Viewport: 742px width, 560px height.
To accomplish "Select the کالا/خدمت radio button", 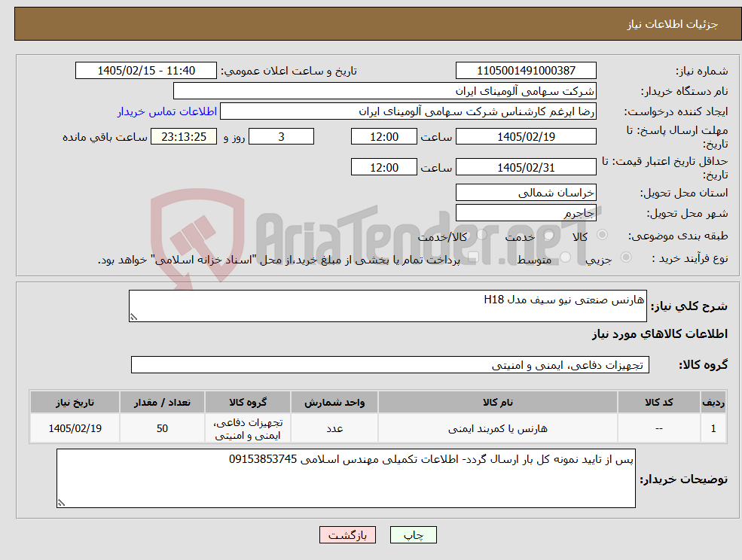I will coord(481,234).
